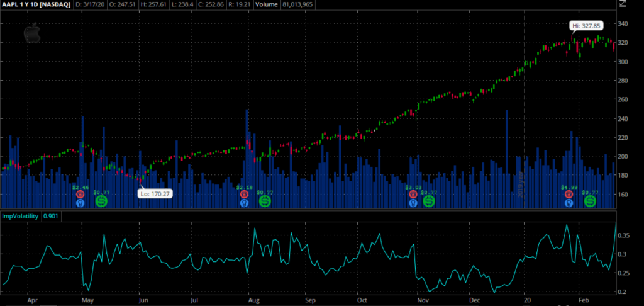The image size is (644, 306).
Task: Click the blue lightbulb icon below the $2.46 earnings
Action: (80, 203)
